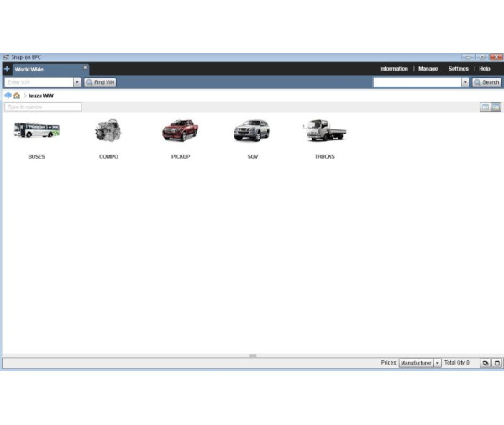
Task: Switch to second view mode icon
Action: click(496, 107)
